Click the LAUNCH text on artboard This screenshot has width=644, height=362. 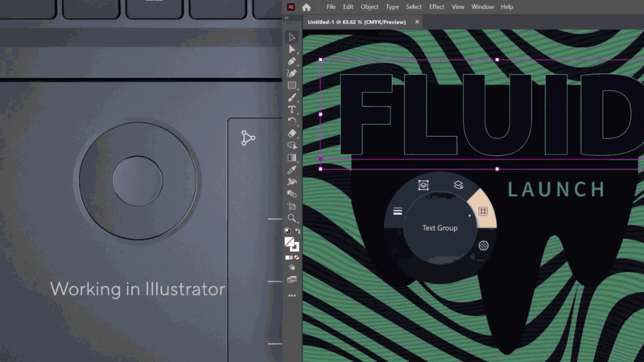point(556,190)
